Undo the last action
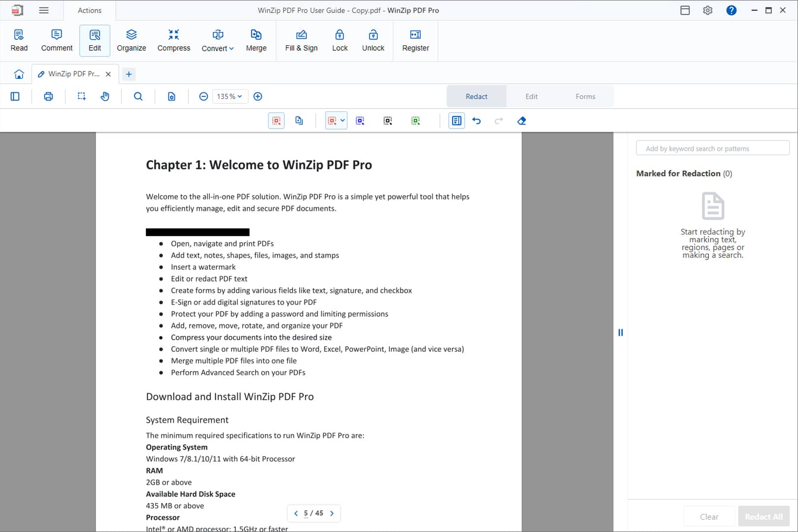 tap(476, 121)
